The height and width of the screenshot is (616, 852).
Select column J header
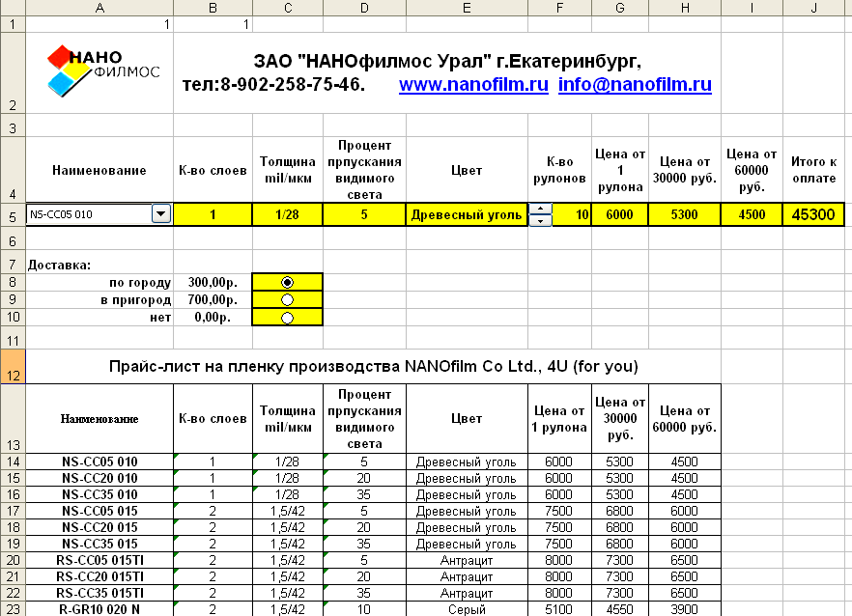tap(813, 8)
